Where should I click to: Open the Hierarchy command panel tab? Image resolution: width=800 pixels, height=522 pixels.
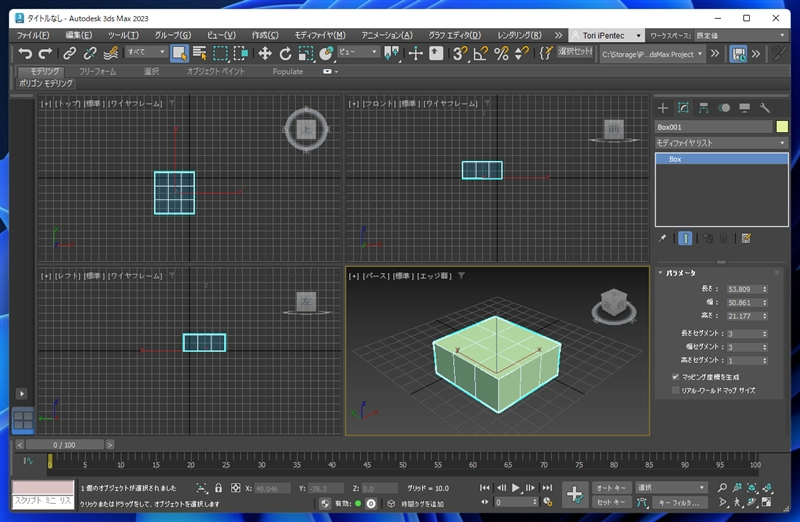click(x=704, y=108)
